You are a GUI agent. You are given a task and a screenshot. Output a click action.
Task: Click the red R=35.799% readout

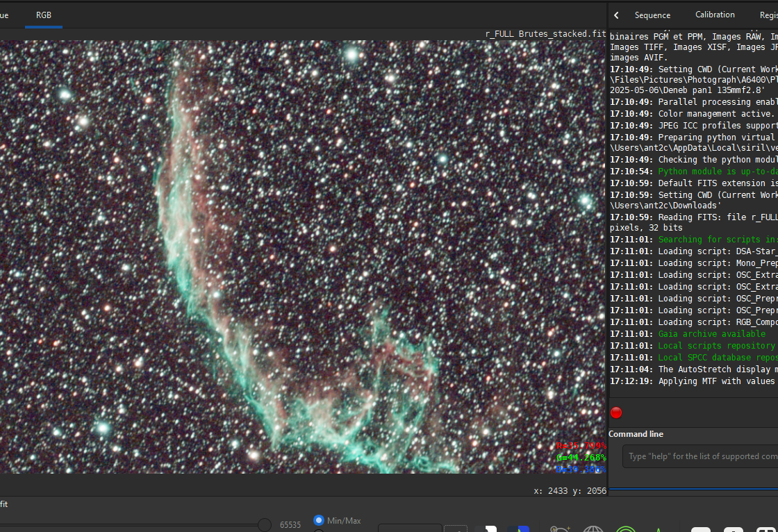point(581,446)
